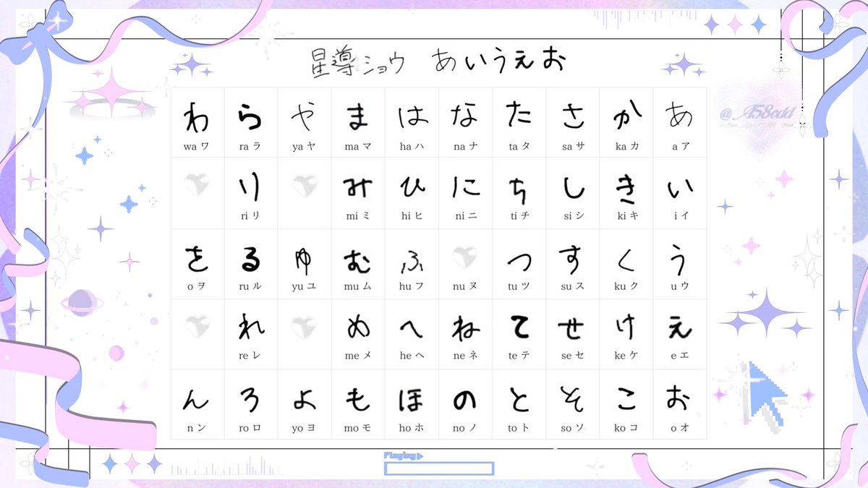Click the 'o ヲ' cell
Viewport: 868px width, 488px height.
point(197,263)
